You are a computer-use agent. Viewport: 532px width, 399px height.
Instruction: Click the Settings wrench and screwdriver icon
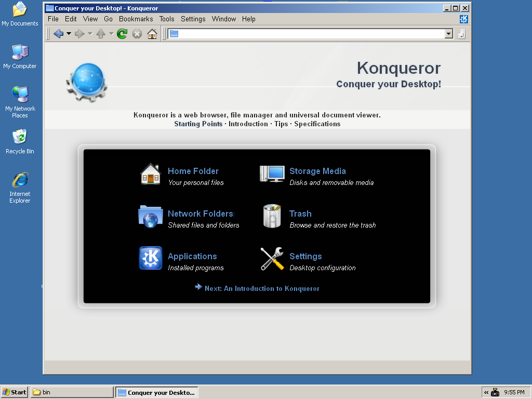(x=272, y=259)
